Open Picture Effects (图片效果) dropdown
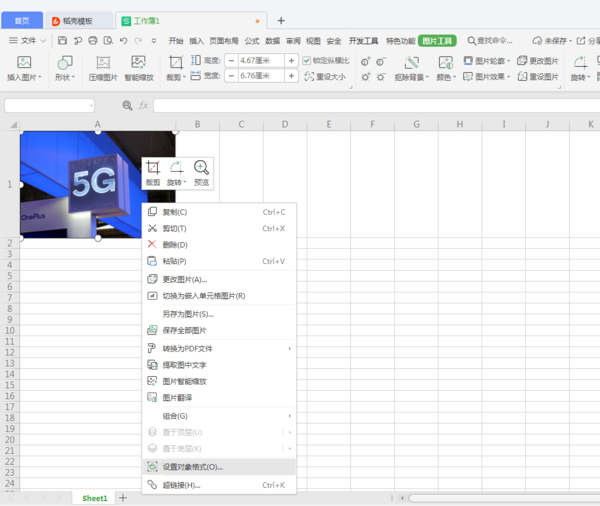This screenshot has height=506, width=600. [x=486, y=77]
